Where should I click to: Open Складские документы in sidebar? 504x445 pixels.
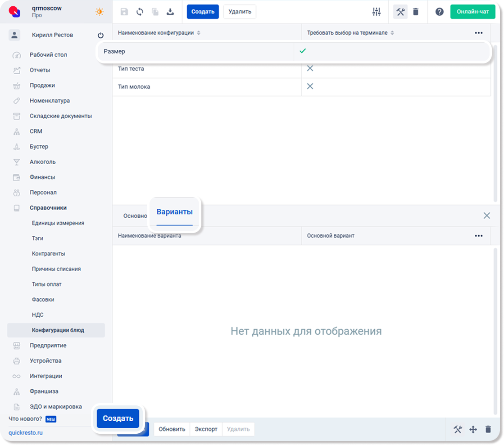click(60, 116)
